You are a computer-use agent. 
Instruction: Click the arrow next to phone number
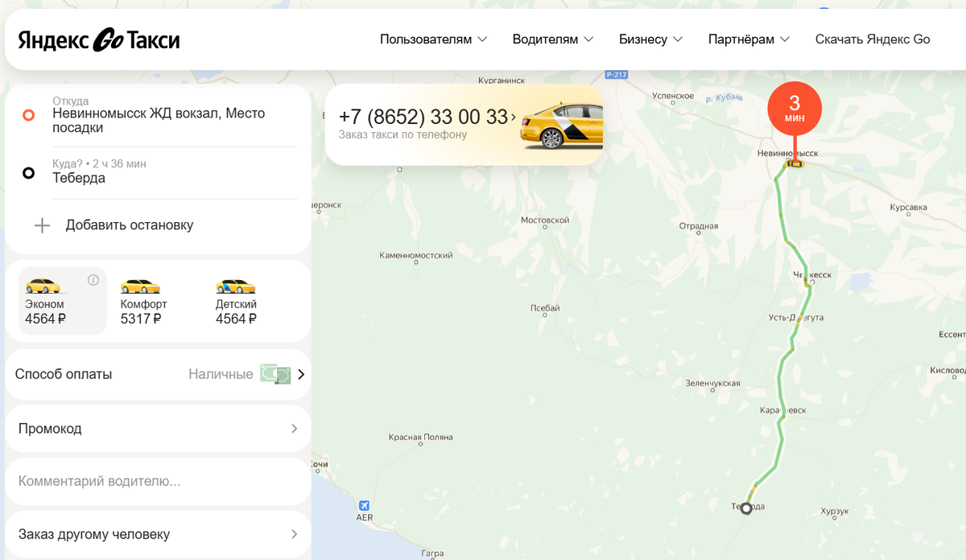[x=514, y=117]
